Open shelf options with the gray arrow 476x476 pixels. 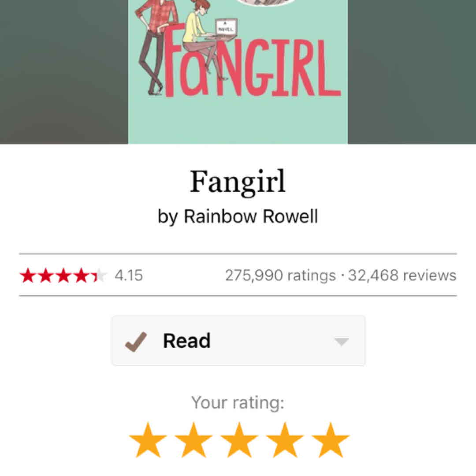tap(342, 342)
